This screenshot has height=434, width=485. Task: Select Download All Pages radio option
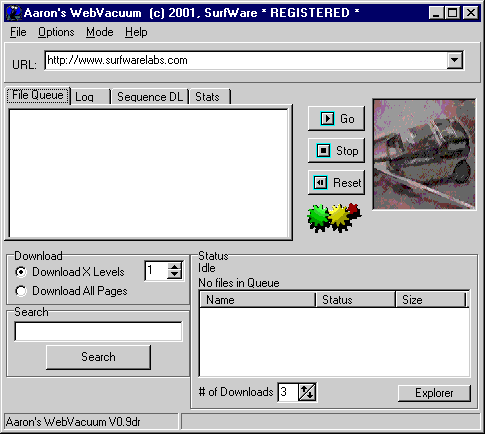(x=71, y=291)
